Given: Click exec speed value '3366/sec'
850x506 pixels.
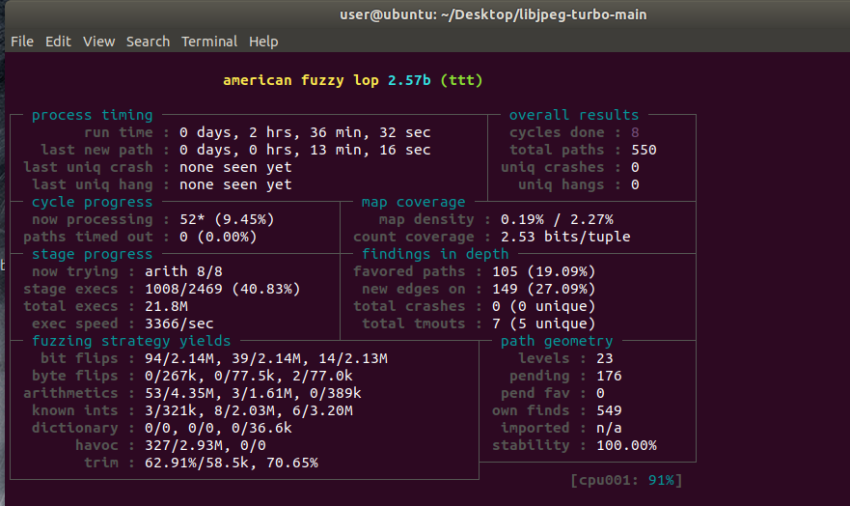Looking at the screenshot, I should coord(179,323).
